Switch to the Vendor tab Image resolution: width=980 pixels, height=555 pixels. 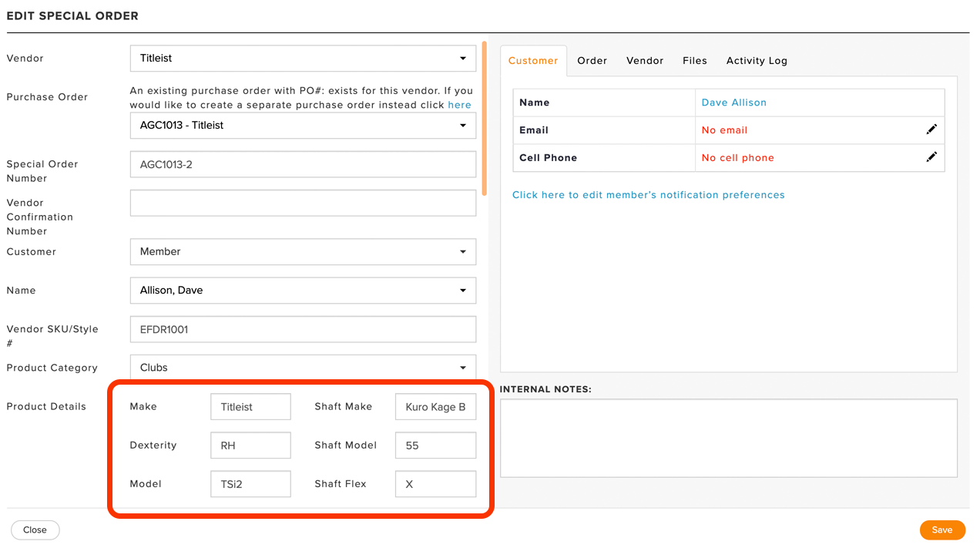click(x=645, y=61)
